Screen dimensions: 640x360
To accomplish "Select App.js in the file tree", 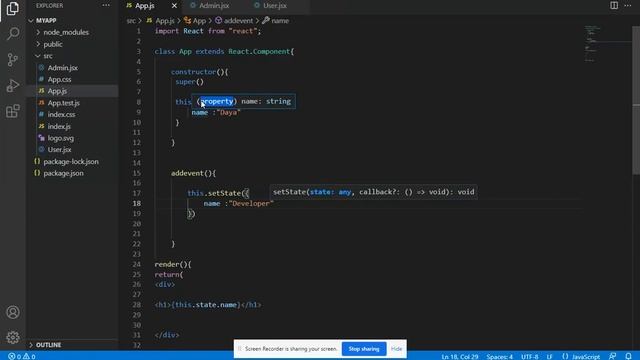I will tap(57, 91).
